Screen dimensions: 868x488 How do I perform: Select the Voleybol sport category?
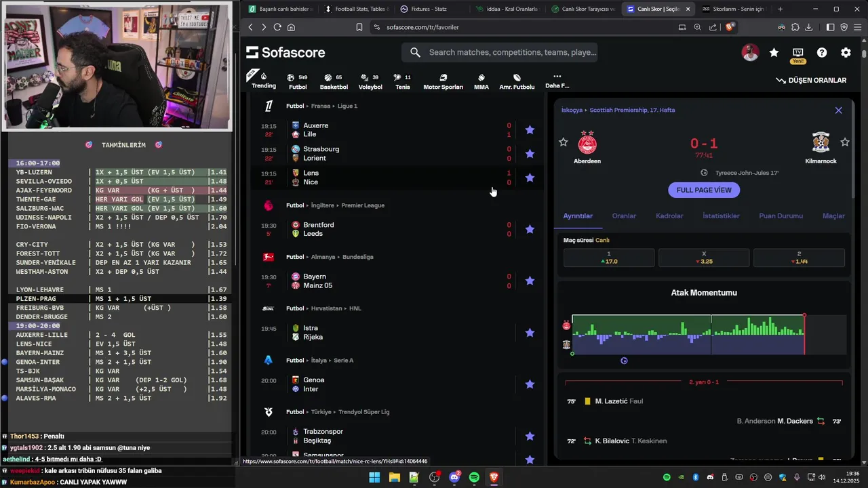pos(370,81)
